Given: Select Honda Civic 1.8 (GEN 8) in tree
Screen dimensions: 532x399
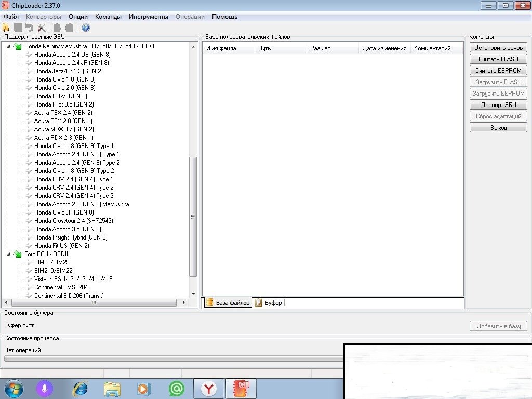Looking at the screenshot, I should click(64, 79).
